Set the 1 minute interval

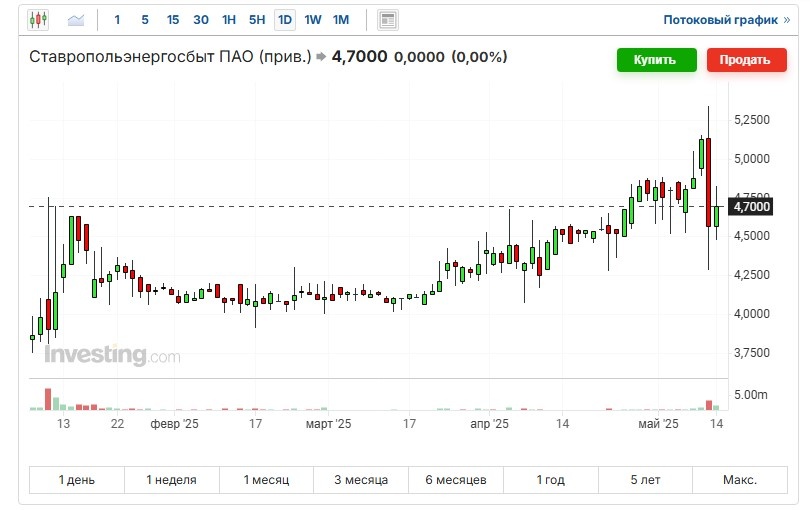click(x=117, y=20)
